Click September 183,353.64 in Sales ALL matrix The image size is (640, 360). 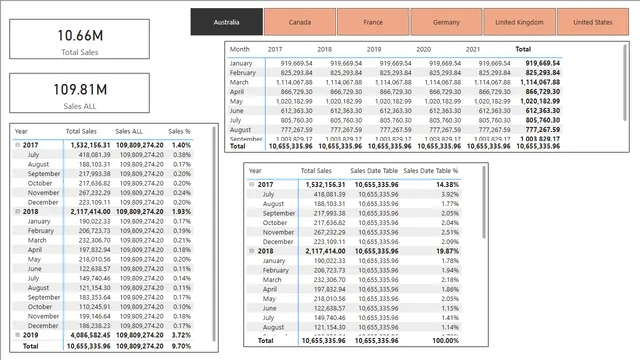[94, 297]
